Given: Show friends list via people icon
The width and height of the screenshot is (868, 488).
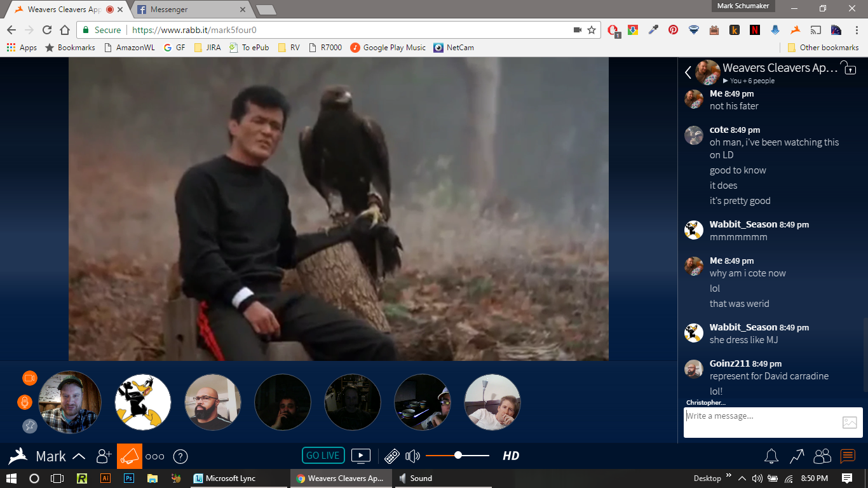Looking at the screenshot, I should point(822,456).
